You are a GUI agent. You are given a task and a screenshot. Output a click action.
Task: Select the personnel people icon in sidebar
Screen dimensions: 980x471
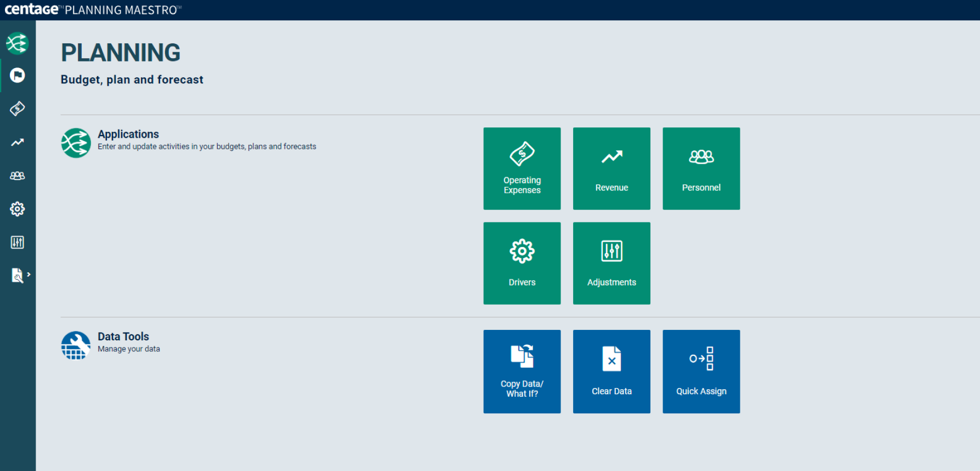tap(18, 176)
